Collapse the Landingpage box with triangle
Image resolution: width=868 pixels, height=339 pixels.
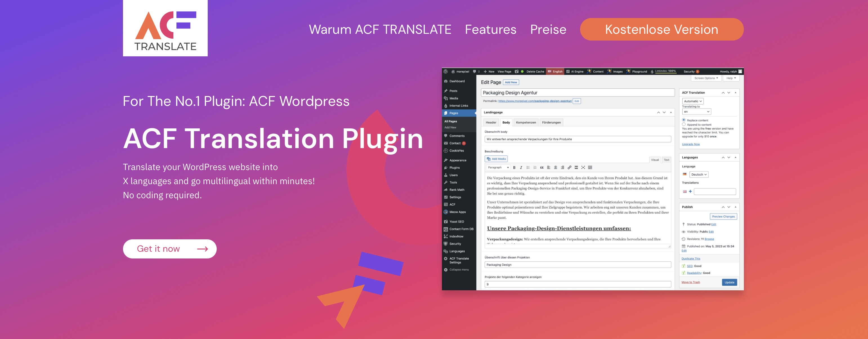click(670, 113)
